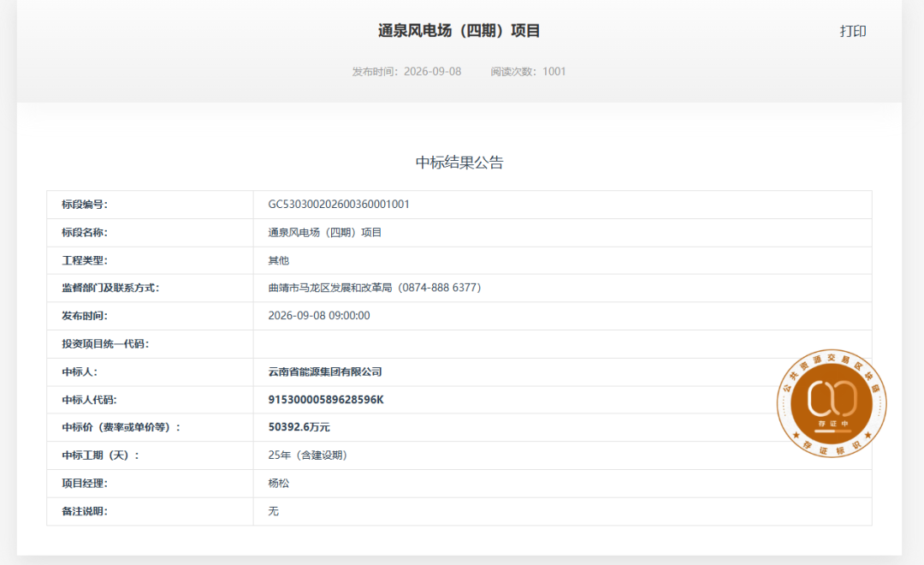Click the 中标价（费率或单价等） row label
The height and width of the screenshot is (565, 924).
pyautogui.click(x=121, y=427)
